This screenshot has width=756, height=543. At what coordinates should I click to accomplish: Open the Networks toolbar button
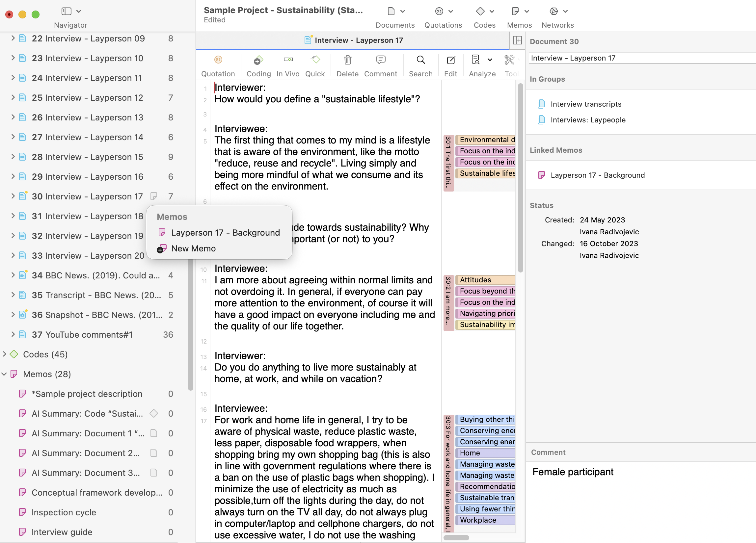coord(554,11)
